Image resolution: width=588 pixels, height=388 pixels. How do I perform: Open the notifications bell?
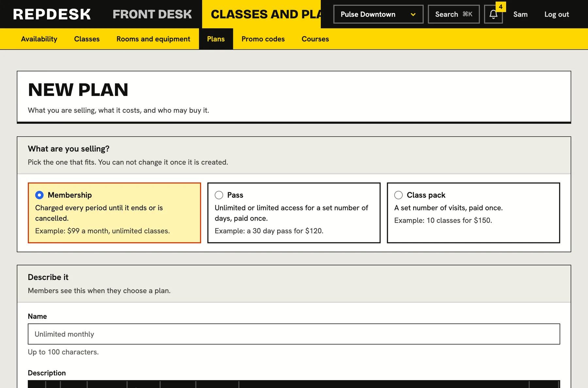pos(493,14)
